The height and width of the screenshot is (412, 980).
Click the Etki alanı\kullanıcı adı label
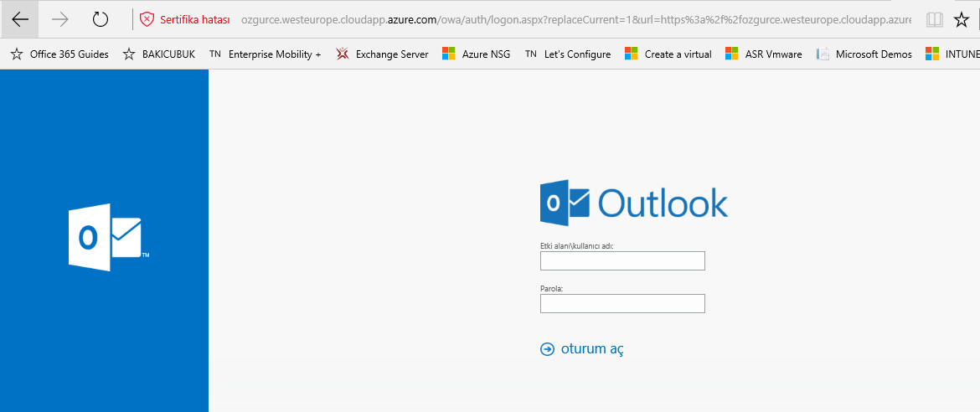click(x=577, y=246)
